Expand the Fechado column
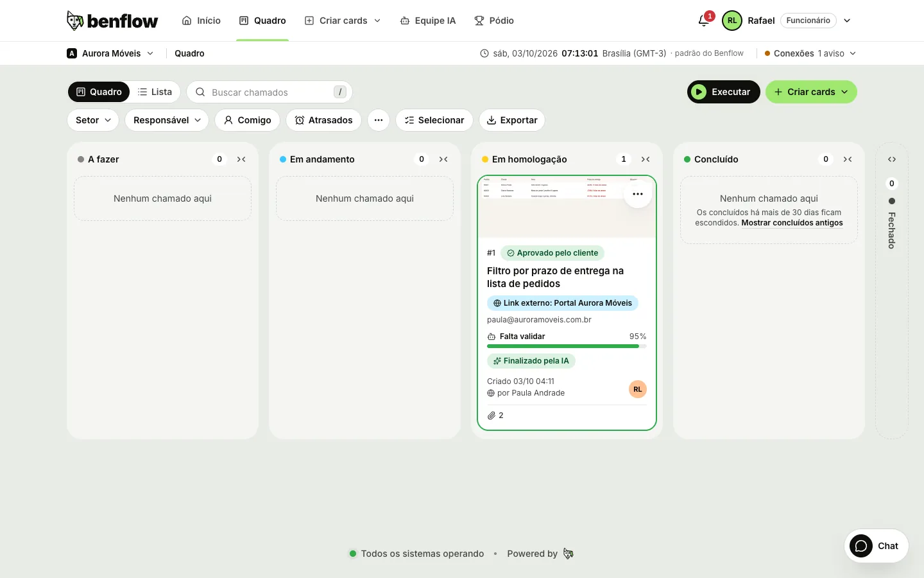924x578 pixels. coord(892,159)
